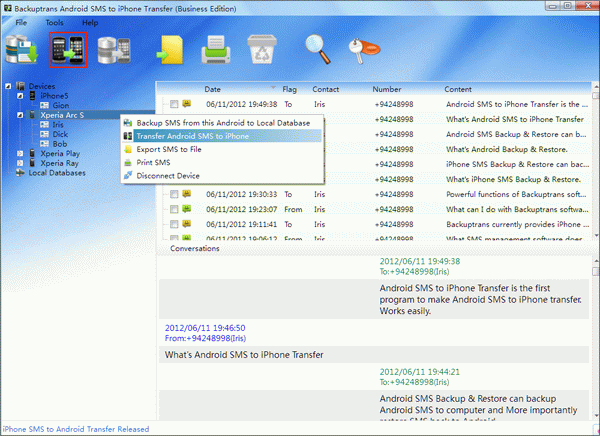Click Transfer Android SMS to iPhone toolbar icon
600x436 pixels.
point(68,50)
